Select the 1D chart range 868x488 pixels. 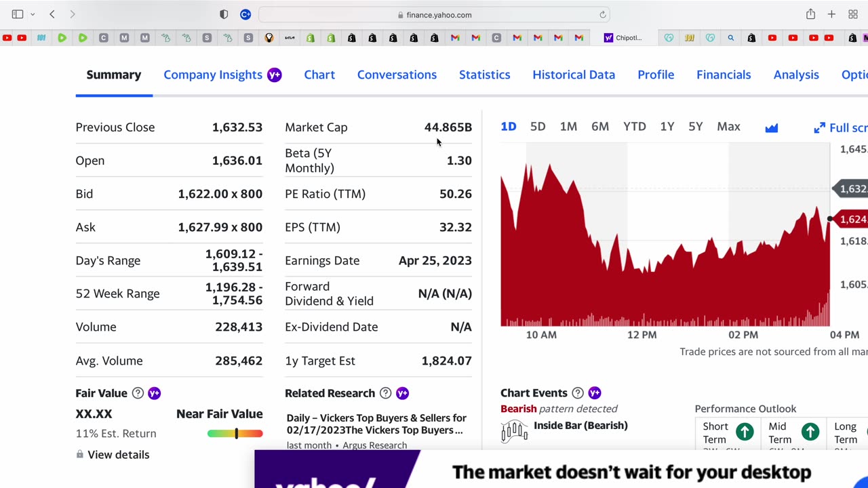(x=509, y=127)
